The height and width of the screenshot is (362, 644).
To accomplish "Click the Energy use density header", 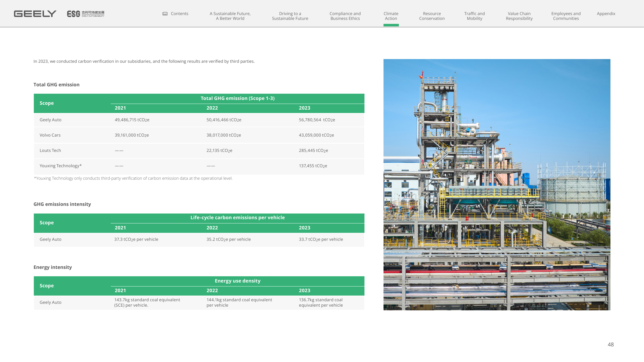I will click(x=237, y=281).
